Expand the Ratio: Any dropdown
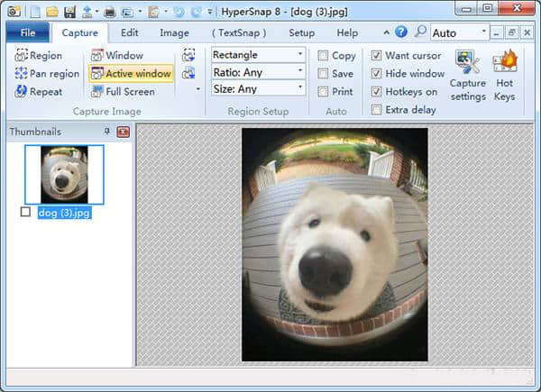The width and height of the screenshot is (541, 392). 257,72
